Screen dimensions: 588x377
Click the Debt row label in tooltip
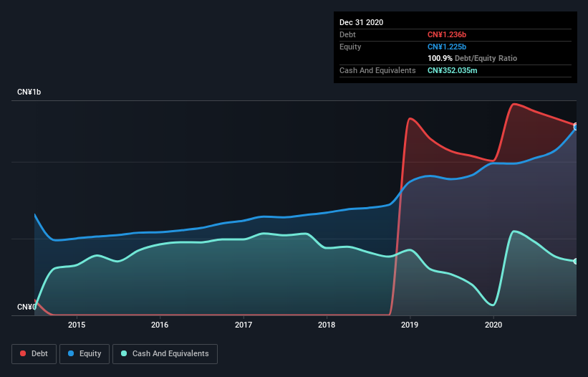(x=347, y=34)
